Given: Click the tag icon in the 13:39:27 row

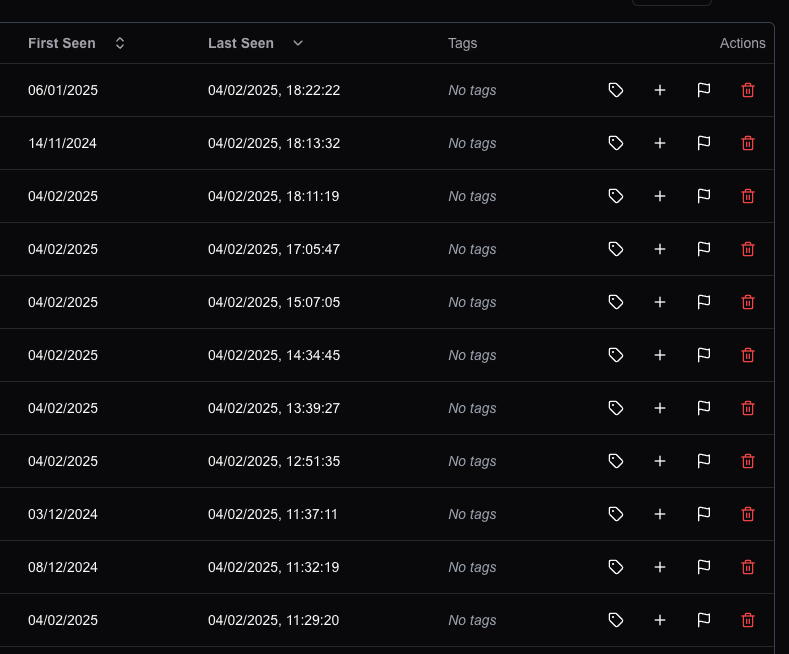Looking at the screenshot, I should point(616,408).
